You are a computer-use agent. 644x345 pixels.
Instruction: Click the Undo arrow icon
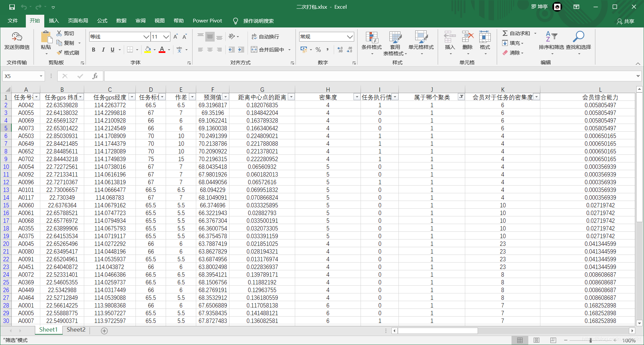pyautogui.click(x=23, y=7)
